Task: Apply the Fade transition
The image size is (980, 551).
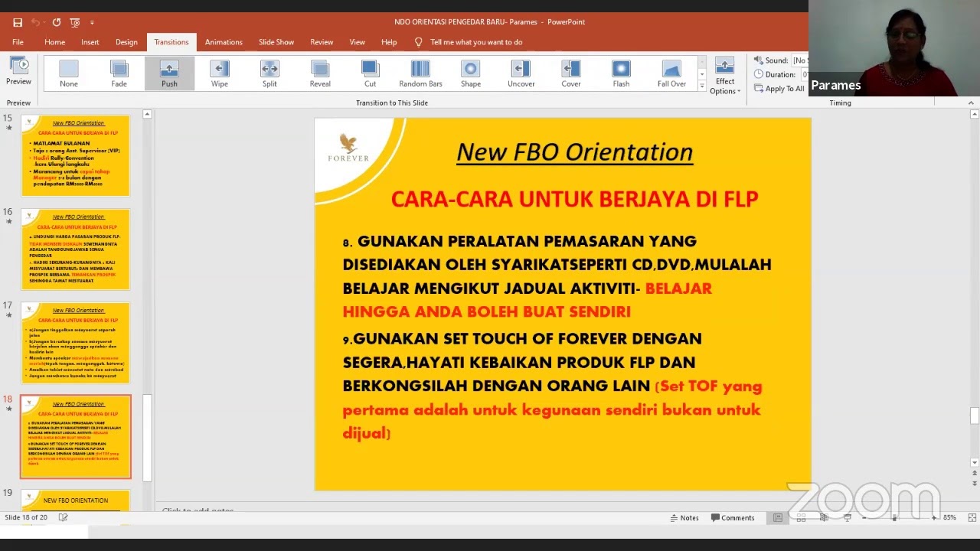Action: point(119,74)
